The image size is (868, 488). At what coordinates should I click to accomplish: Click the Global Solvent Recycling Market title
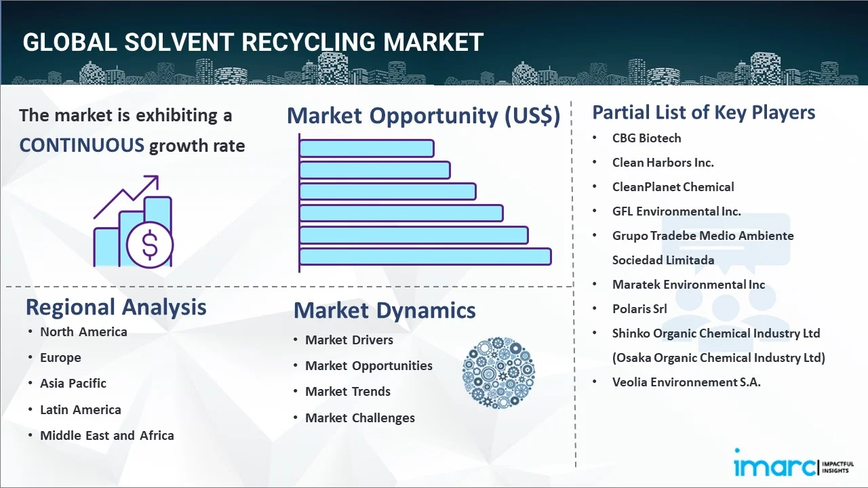[x=252, y=42]
